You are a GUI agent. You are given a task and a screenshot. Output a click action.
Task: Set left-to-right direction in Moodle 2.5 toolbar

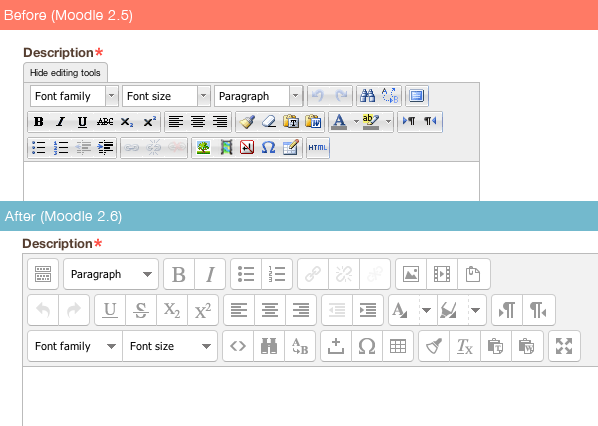409,122
